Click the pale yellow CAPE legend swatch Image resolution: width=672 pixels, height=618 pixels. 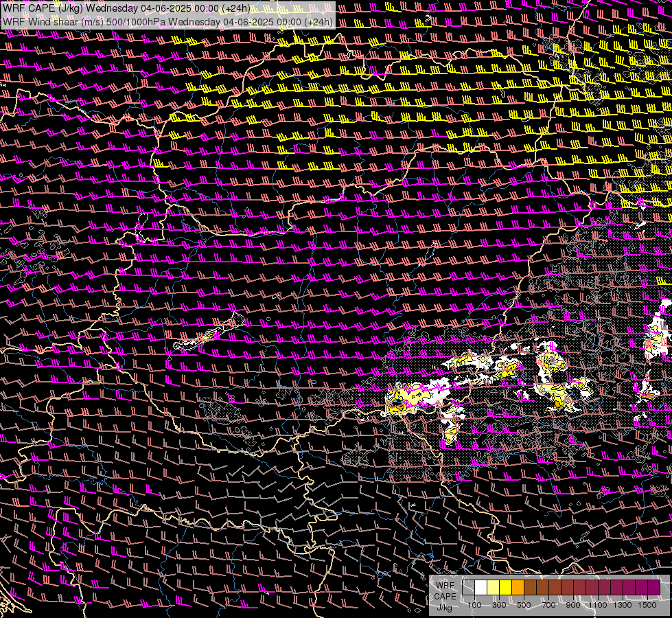pos(494,587)
